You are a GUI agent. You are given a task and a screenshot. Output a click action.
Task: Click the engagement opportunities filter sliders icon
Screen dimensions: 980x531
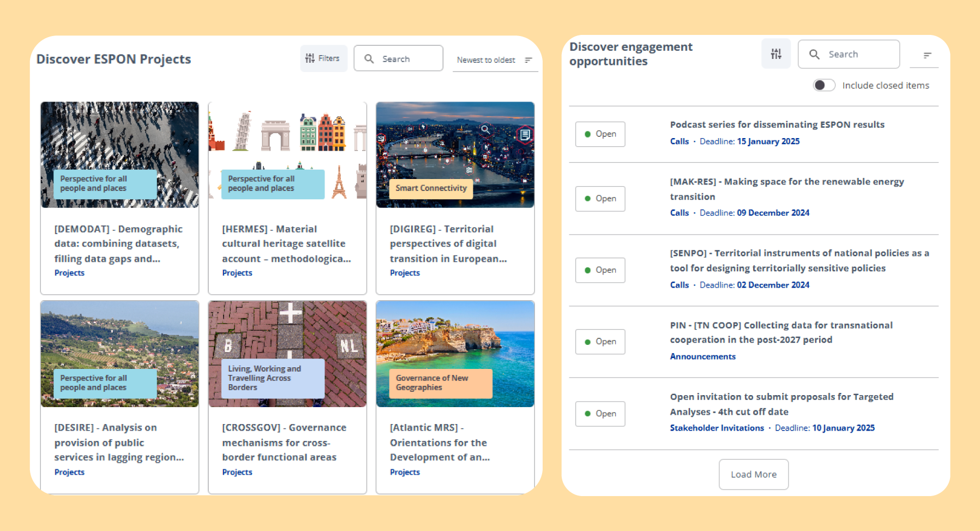775,54
